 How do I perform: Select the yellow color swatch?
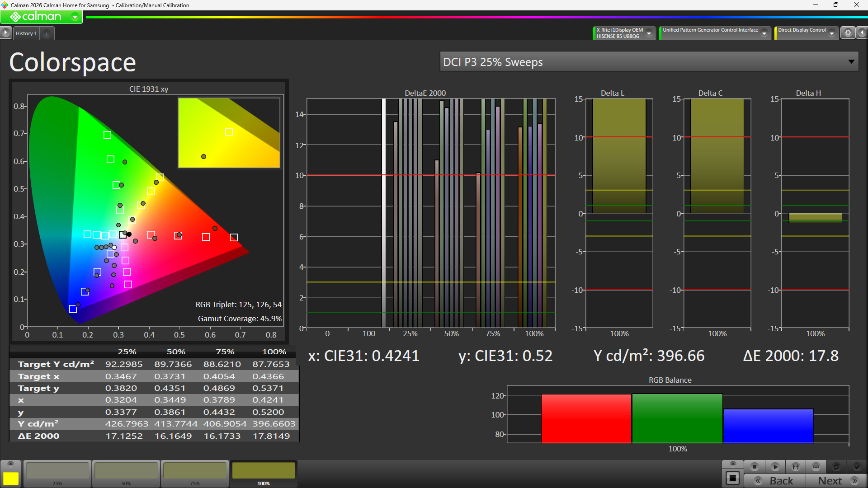[x=11, y=479]
